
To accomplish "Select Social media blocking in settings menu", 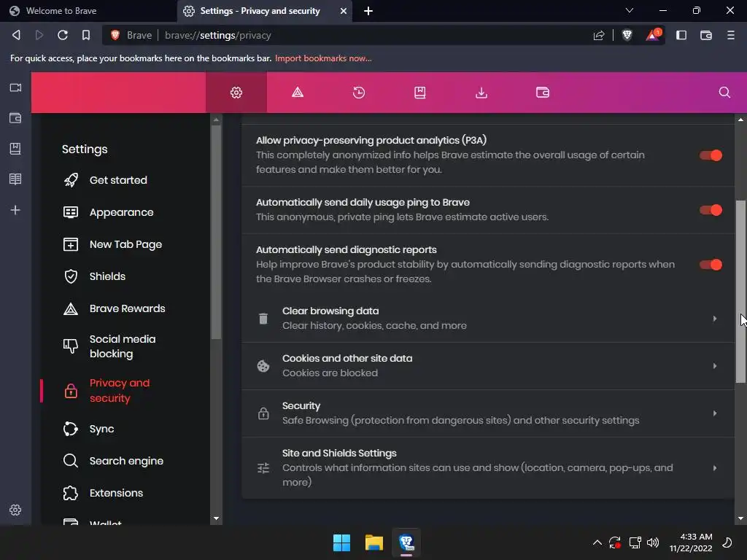I will pyautogui.click(x=123, y=346).
